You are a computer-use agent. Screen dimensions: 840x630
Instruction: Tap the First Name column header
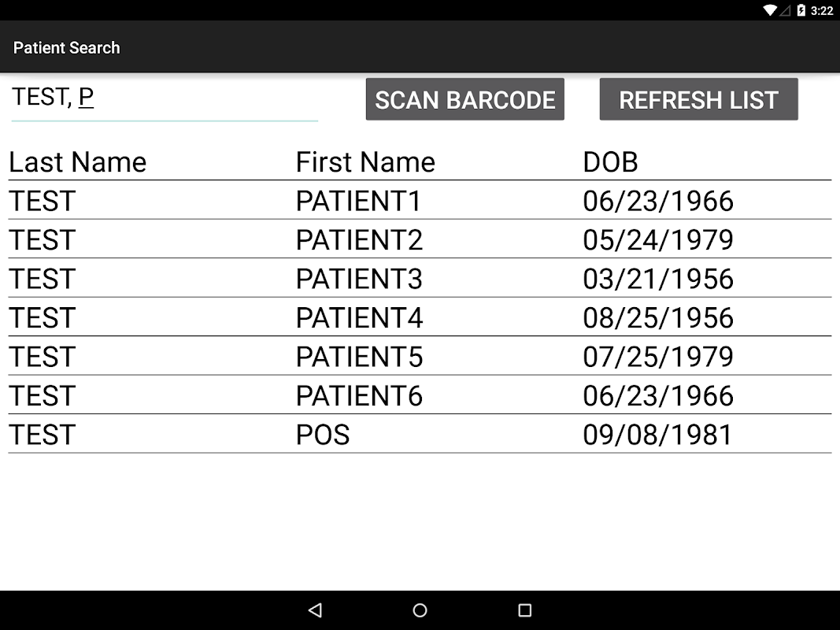point(365,162)
